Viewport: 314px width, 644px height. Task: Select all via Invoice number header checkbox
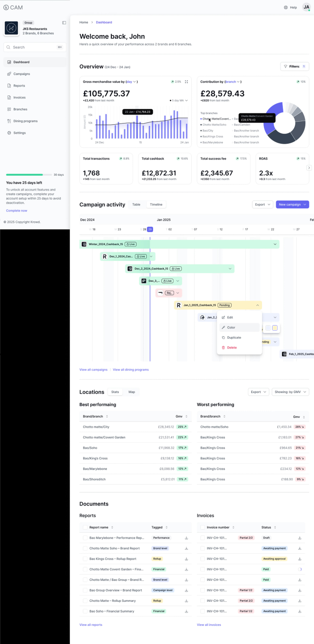[x=202, y=527]
